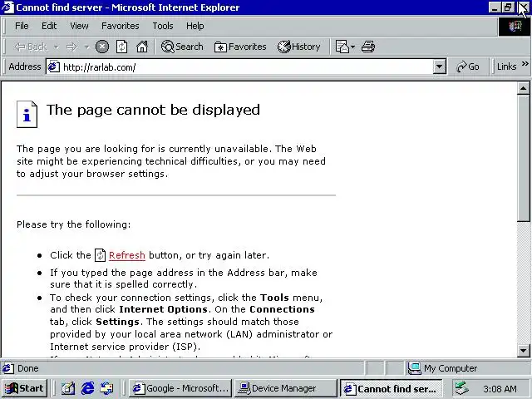Open the Tools menu

click(163, 26)
